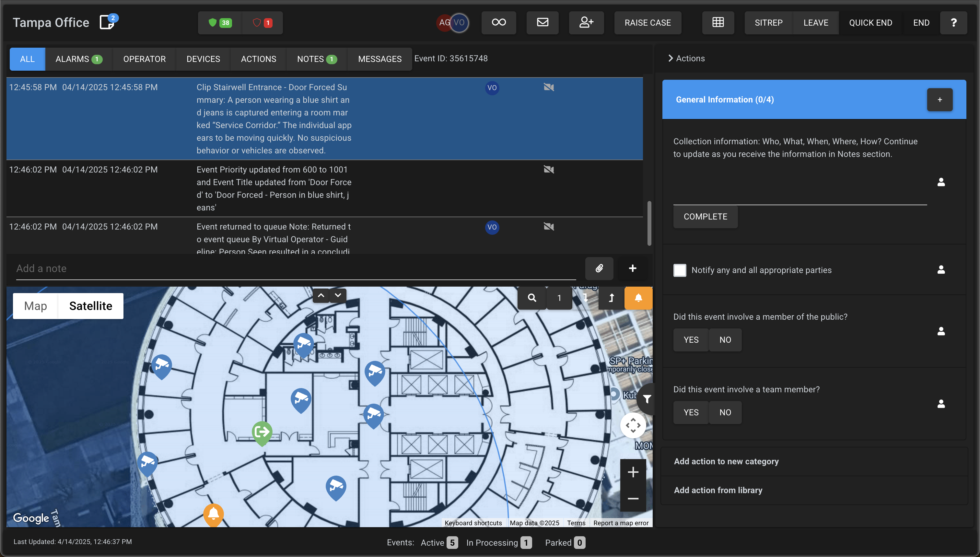The image size is (980, 557).
Task: Click the VO operator avatar in header
Action: [x=459, y=23]
